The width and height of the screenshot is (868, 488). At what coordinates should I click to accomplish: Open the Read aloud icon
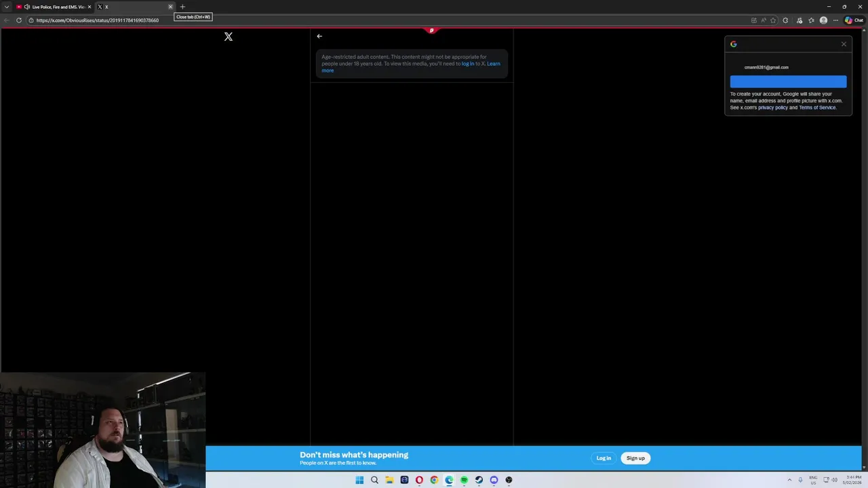pos(764,20)
